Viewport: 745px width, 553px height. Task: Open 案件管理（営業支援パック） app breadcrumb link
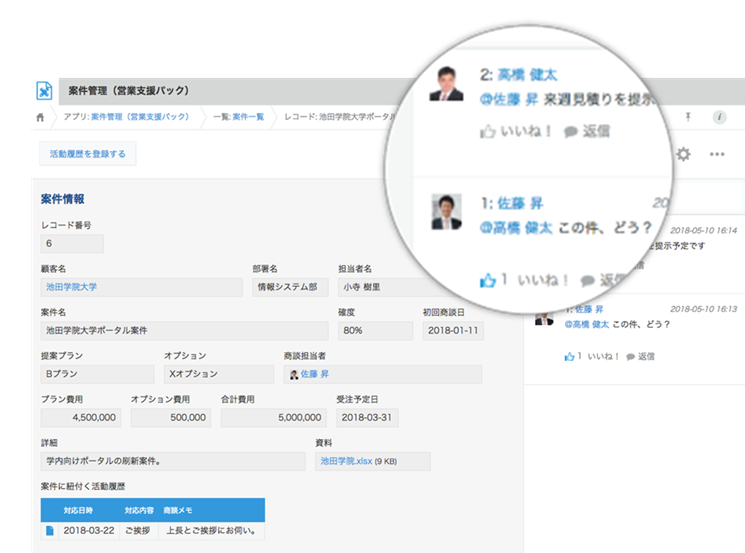[140, 116]
